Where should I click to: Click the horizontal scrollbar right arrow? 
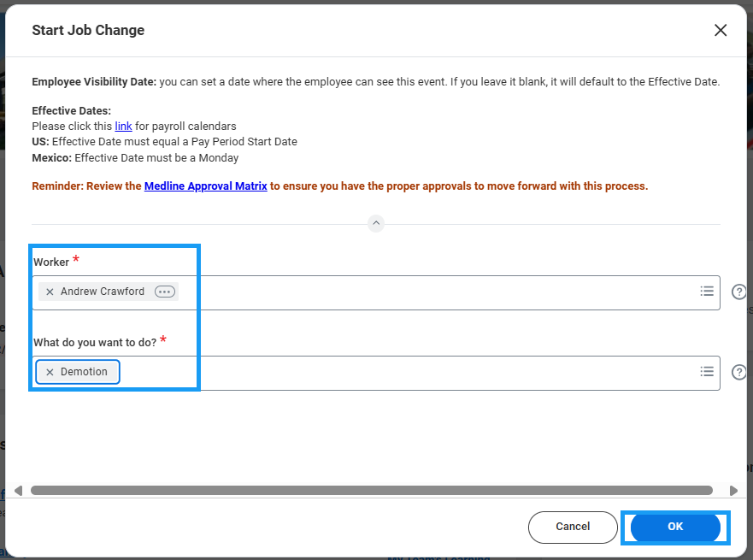[732, 491]
